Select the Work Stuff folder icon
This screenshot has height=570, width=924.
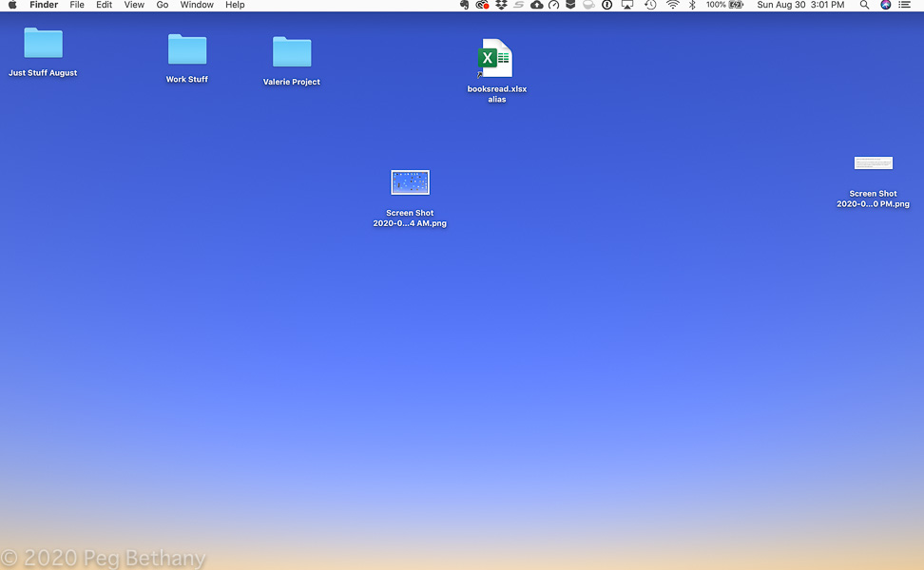click(187, 48)
